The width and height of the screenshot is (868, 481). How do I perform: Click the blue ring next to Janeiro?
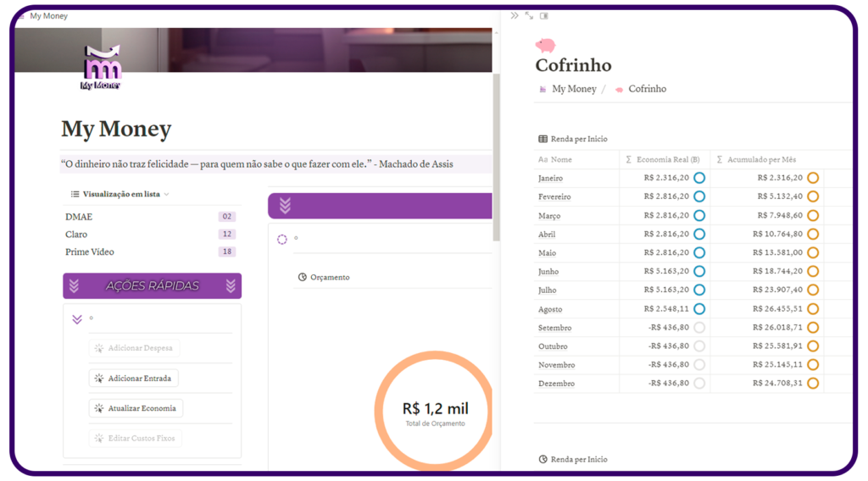699,178
